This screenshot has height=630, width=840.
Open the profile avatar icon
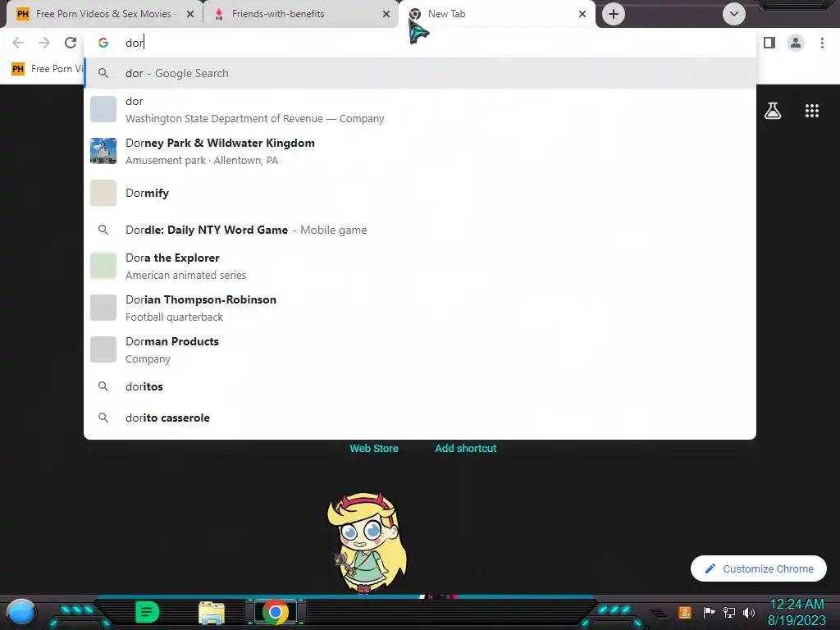pyautogui.click(x=796, y=43)
